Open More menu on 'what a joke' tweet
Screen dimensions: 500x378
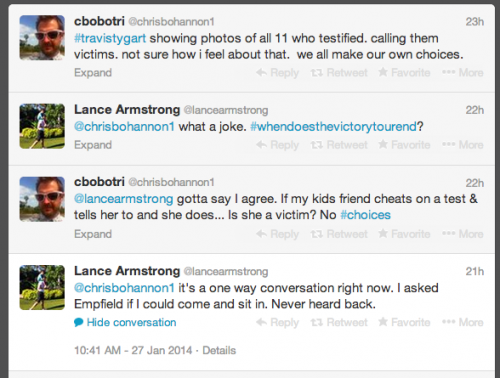click(x=463, y=145)
